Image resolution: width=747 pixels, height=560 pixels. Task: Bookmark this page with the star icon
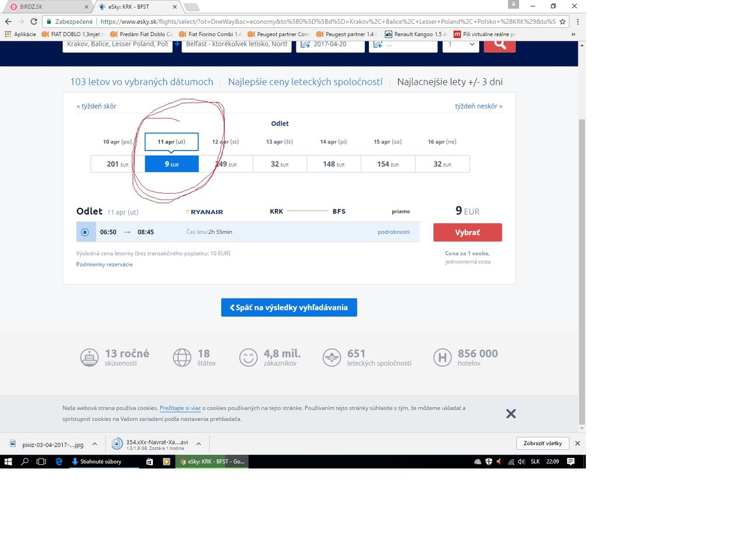tap(563, 22)
